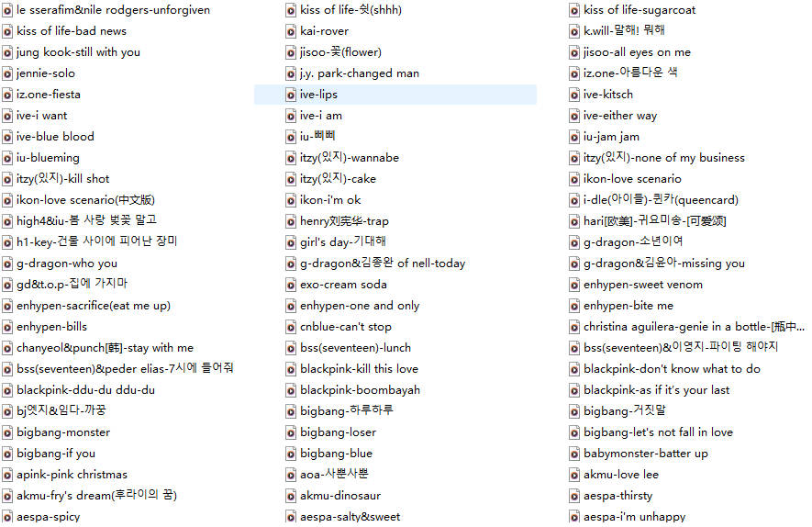
Task: Click the icon beside 'henry刘宪华-trap'
Action: tap(291, 222)
